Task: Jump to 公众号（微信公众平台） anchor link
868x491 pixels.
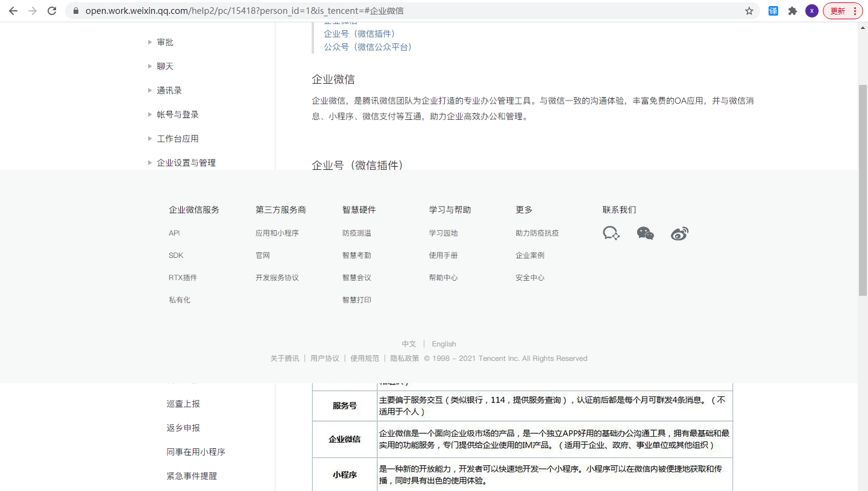Action: pyautogui.click(x=368, y=47)
